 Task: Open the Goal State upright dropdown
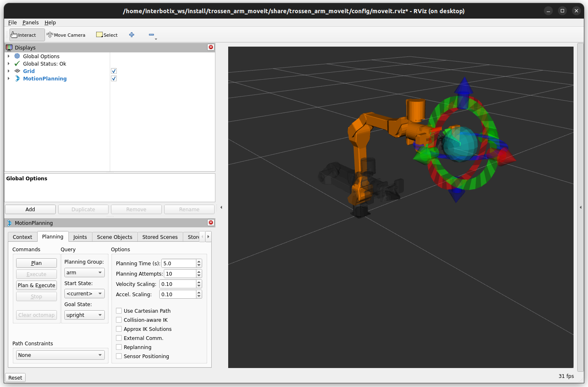pyautogui.click(x=85, y=315)
